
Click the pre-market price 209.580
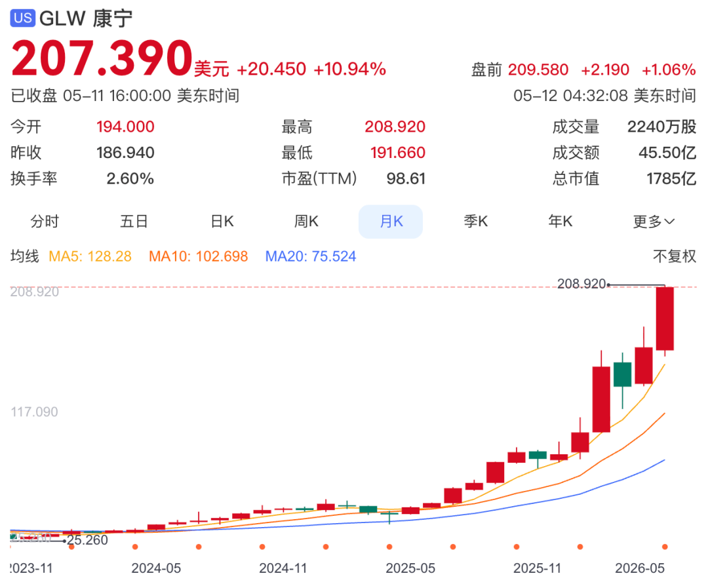(538, 69)
